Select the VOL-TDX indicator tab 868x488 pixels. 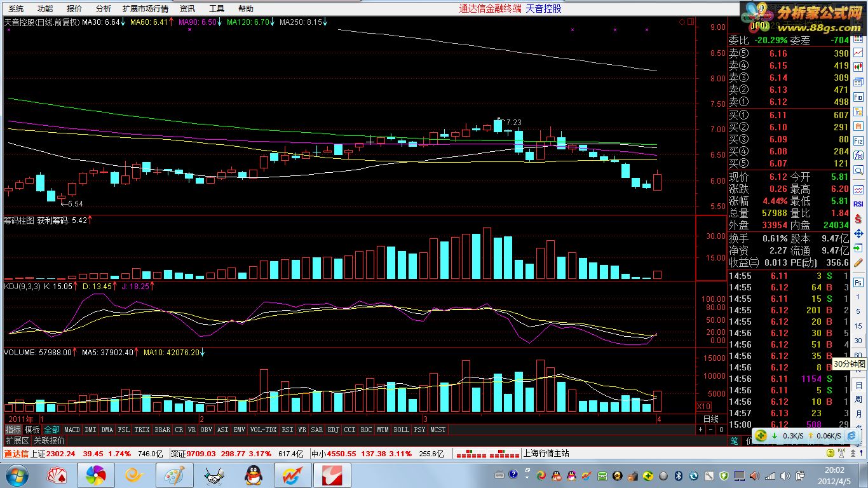pos(264,430)
